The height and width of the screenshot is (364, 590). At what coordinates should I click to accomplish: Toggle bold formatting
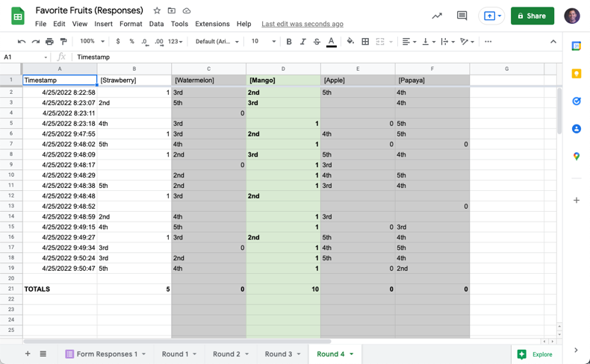(289, 42)
